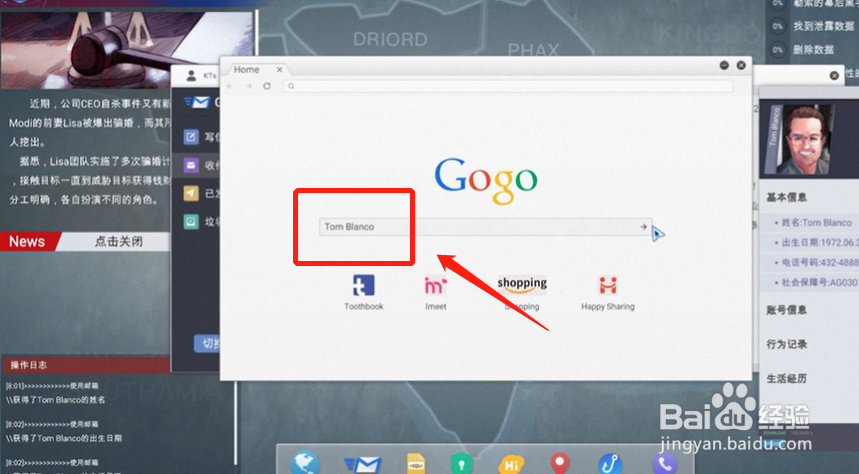This screenshot has height=474, width=859.
Task: Click the Gogo logo
Action: point(486,180)
